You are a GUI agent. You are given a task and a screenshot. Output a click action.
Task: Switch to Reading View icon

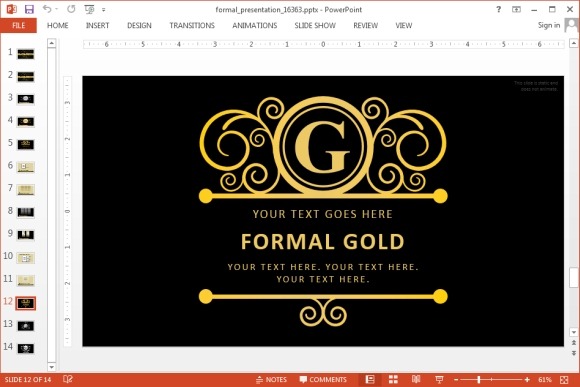click(416, 380)
